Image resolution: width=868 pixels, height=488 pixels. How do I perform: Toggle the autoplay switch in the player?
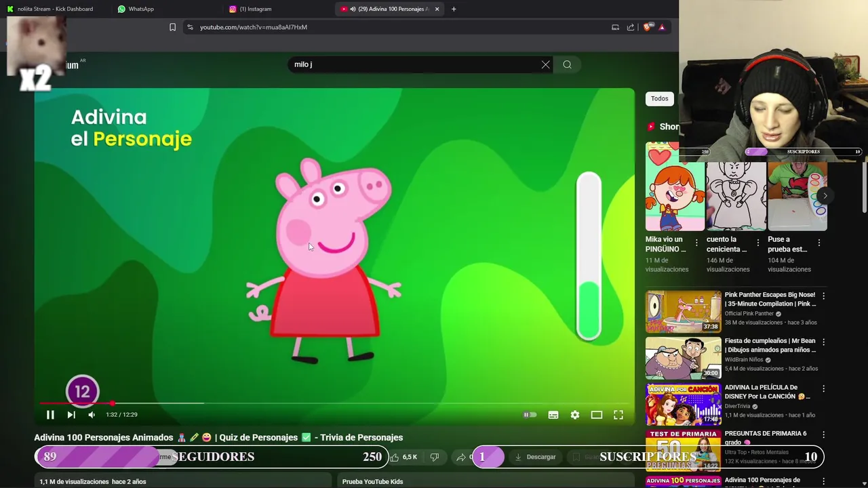pyautogui.click(x=530, y=415)
